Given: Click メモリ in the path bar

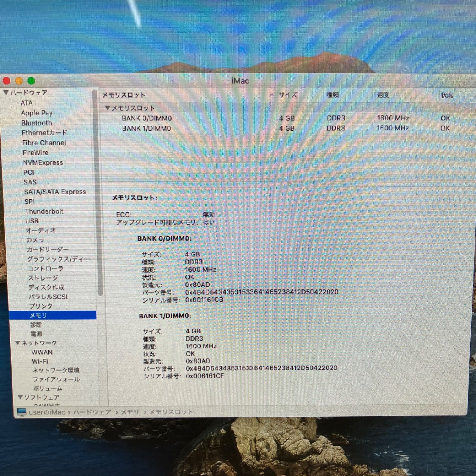Looking at the screenshot, I should (x=130, y=412).
